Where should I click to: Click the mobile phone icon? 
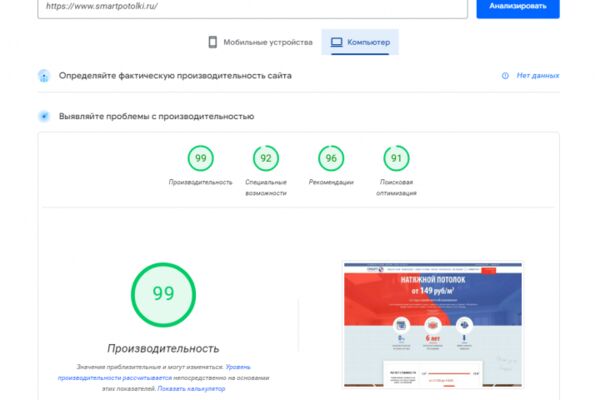tap(213, 42)
